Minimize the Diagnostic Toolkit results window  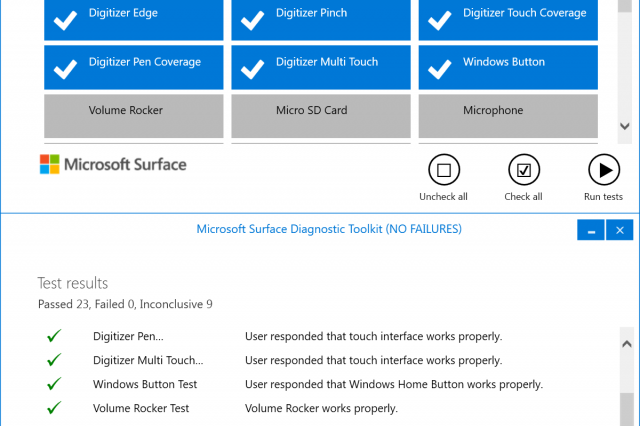(591, 230)
